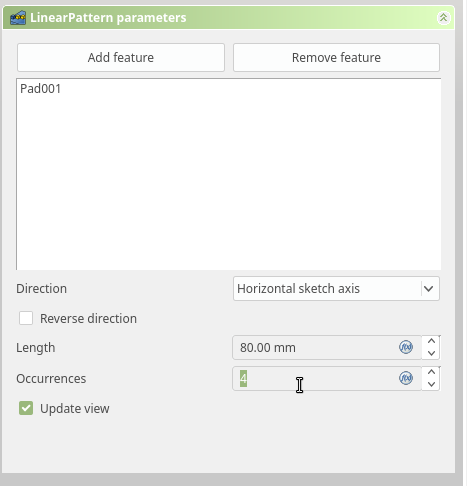This screenshot has height=486, width=467.
Task: Open expression editor for Occurrences field
Action: coord(406,378)
